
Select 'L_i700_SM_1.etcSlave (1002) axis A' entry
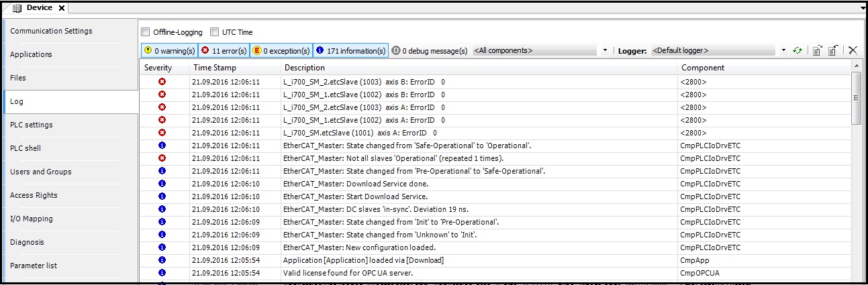pos(495,120)
